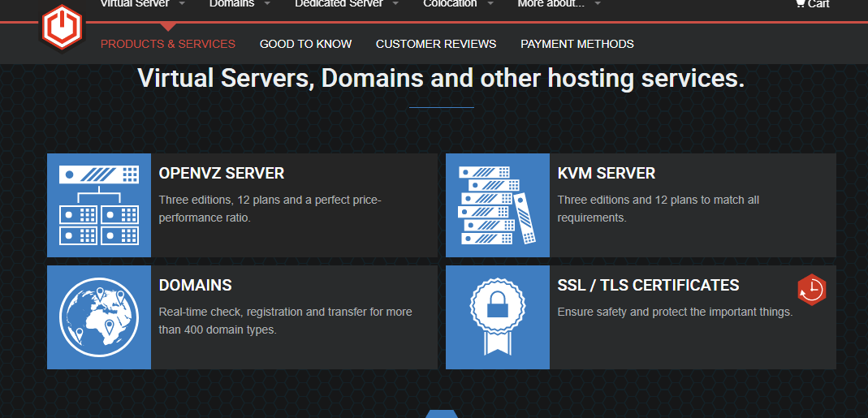Open the SSL / TLS CERTIFICATES heading
The height and width of the screenshot is (418, 868).
648,285
